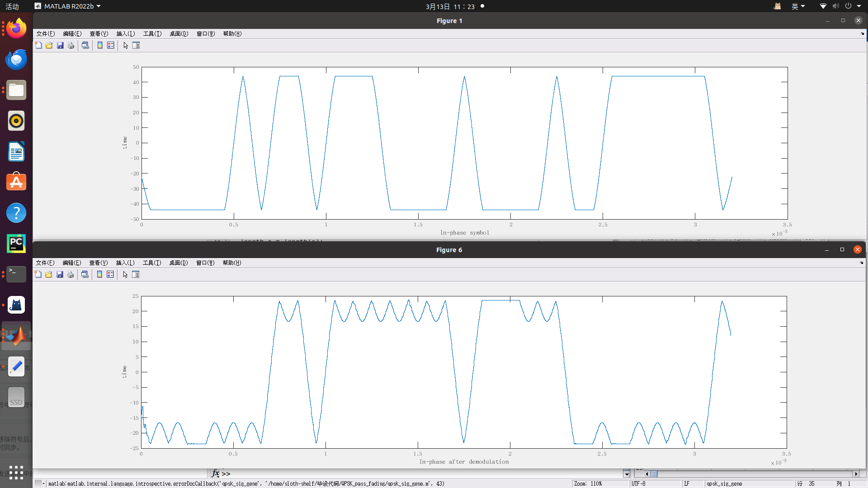Open 文件(F) menu in Figure 1

click(x=46, y=33)
